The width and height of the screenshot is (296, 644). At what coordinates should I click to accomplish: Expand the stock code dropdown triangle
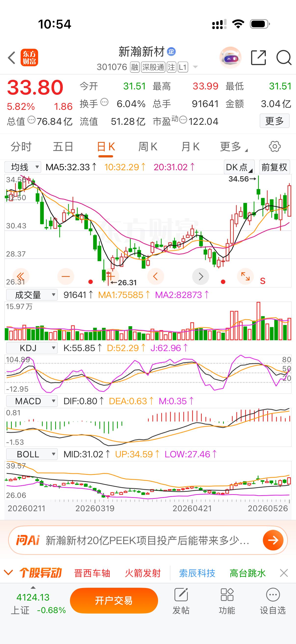[x=195, y=67]
